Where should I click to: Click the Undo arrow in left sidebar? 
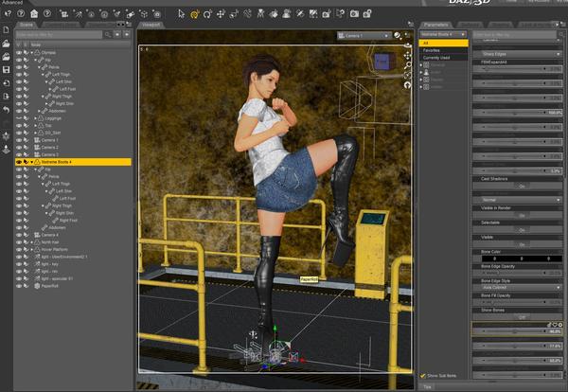(x=7, y=110)
